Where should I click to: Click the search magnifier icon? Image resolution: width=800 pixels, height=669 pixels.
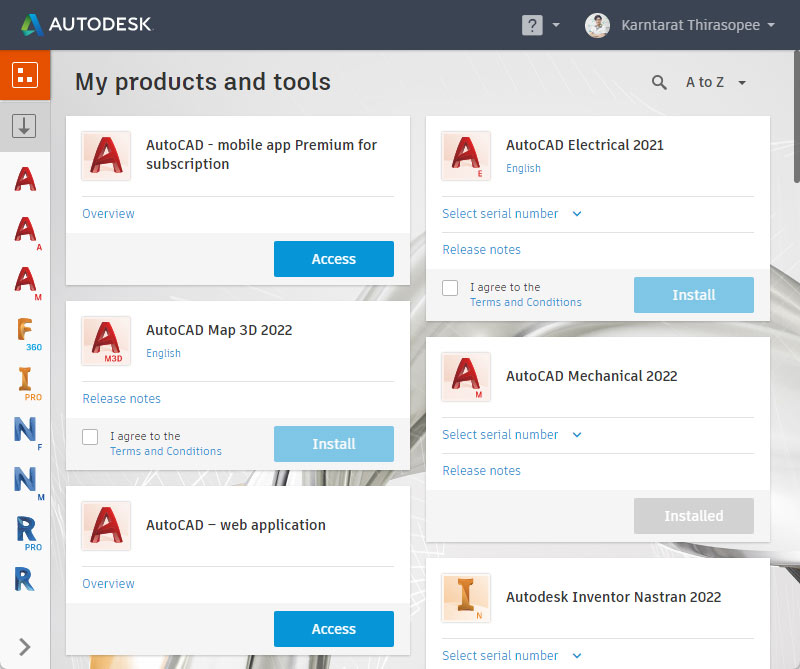(659, 82)
